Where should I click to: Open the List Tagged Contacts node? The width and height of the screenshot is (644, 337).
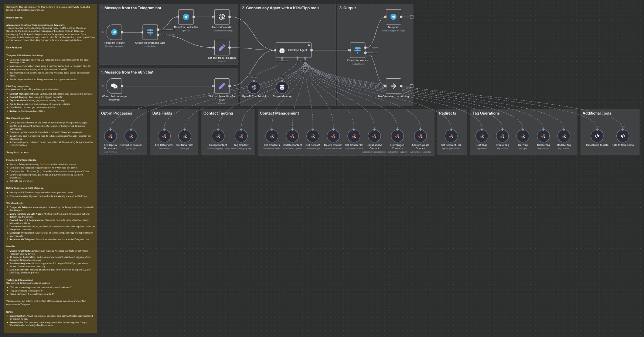click(397, 136)
